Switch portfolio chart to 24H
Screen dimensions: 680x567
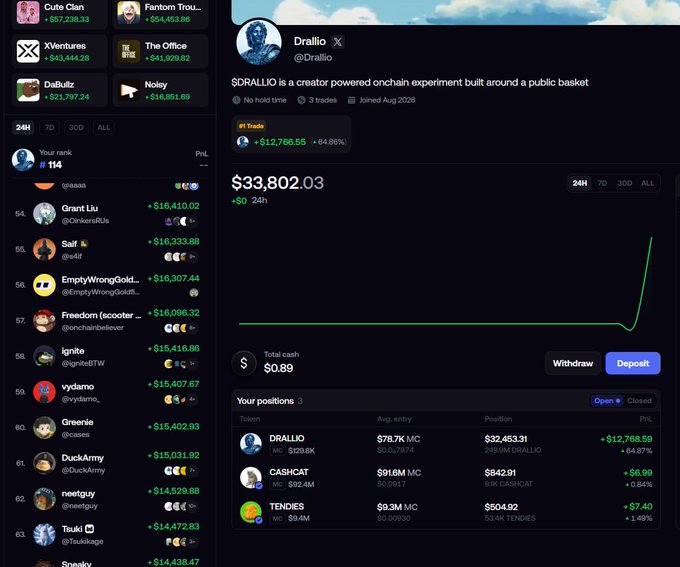[x=580, y=183]
